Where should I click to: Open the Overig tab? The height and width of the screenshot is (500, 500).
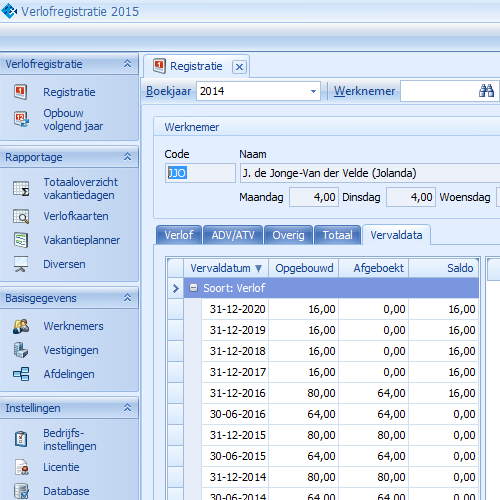click(288, 235)
